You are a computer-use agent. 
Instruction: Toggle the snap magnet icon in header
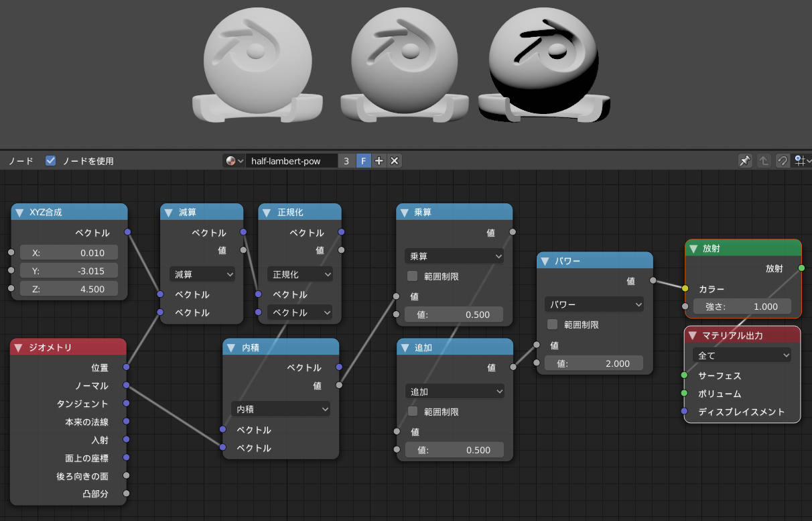click(782, 161)
